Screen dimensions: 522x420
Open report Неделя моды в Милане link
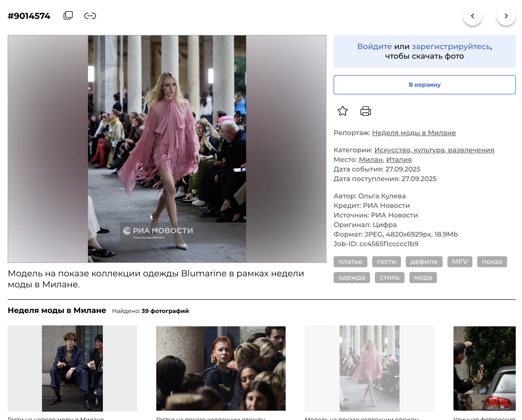(x=413, y=133)
